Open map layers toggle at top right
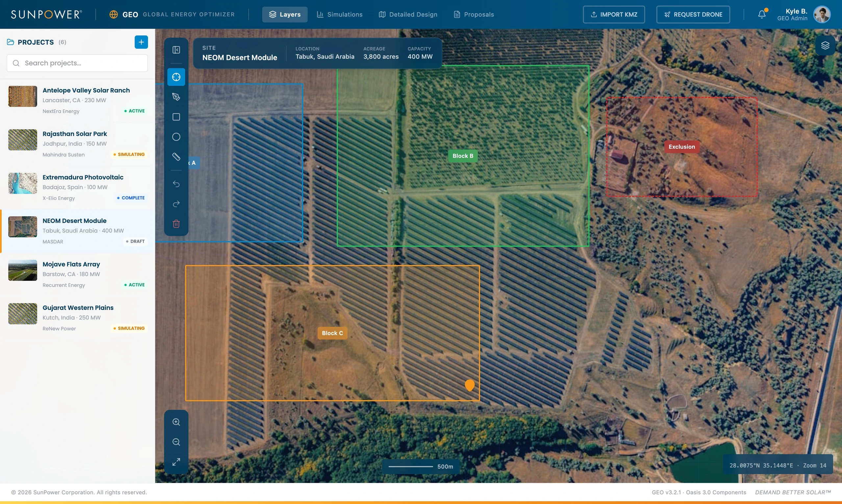Screen dimensions: 842x504 tap(825, 45)
